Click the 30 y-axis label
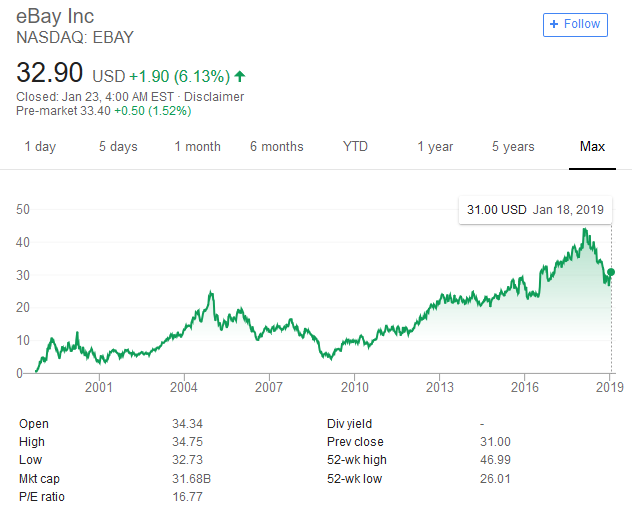 click(x=23, y=275)
